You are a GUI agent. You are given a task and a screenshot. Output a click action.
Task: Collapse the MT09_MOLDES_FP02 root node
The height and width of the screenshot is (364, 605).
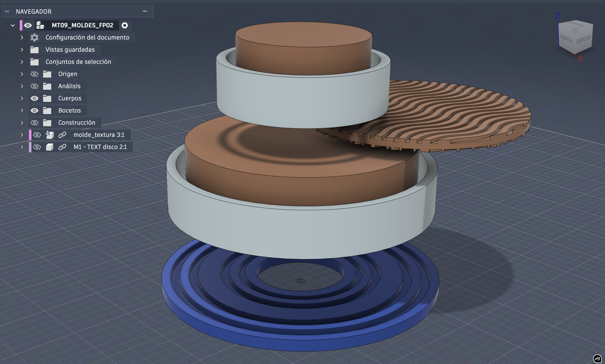click(x=13, y=25)
